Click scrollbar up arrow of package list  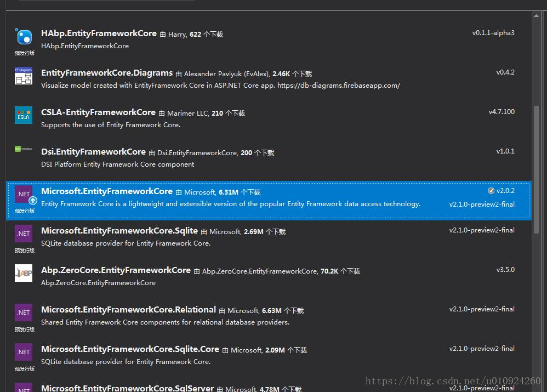point(536,15)
